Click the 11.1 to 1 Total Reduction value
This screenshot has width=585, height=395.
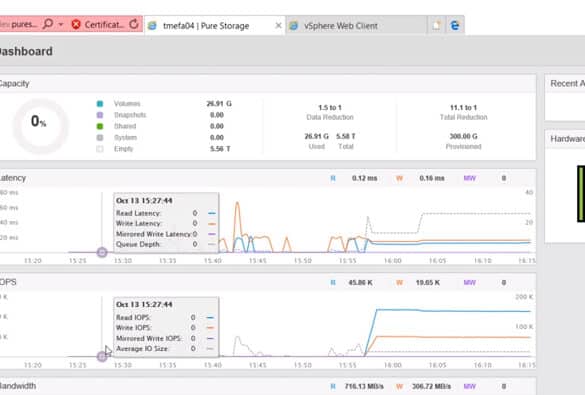point(463,108)
